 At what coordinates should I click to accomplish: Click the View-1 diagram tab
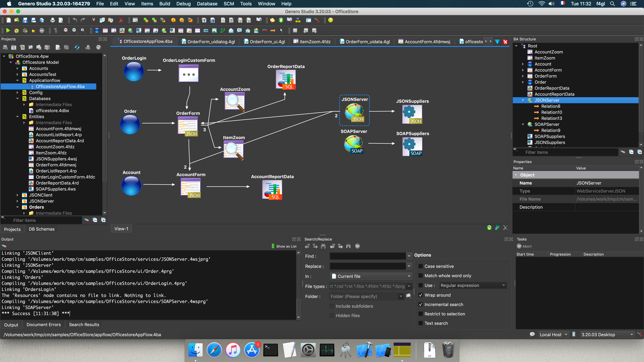tap(121, 229)
